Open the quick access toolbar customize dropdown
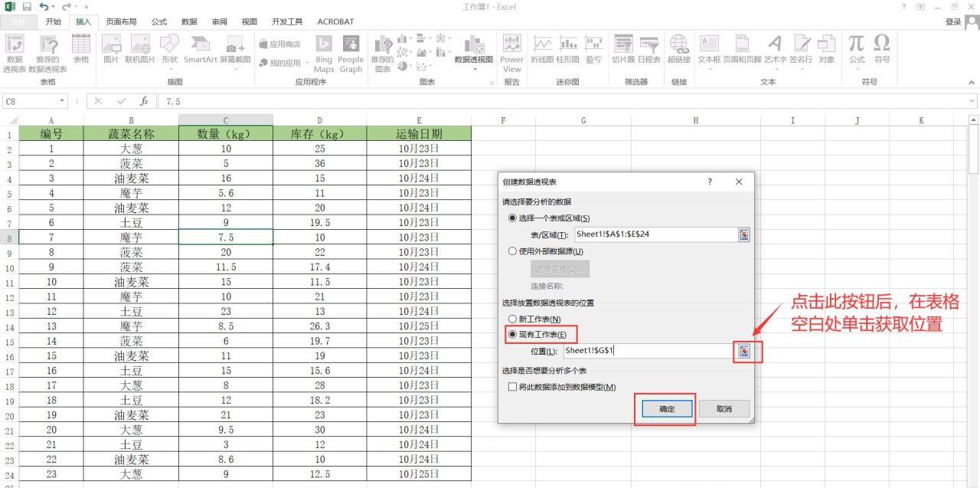Viewport: 980px width, 488px height. coord(87,8)
